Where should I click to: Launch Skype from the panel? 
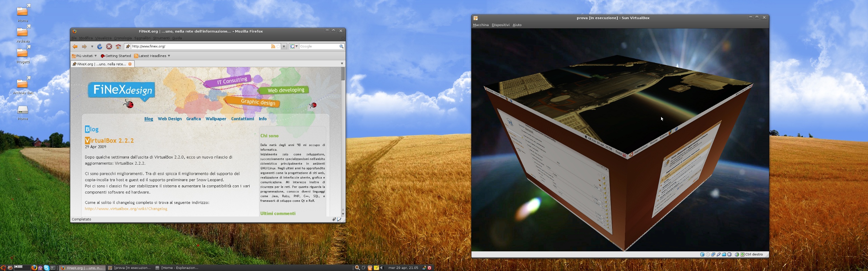(46, 268)
